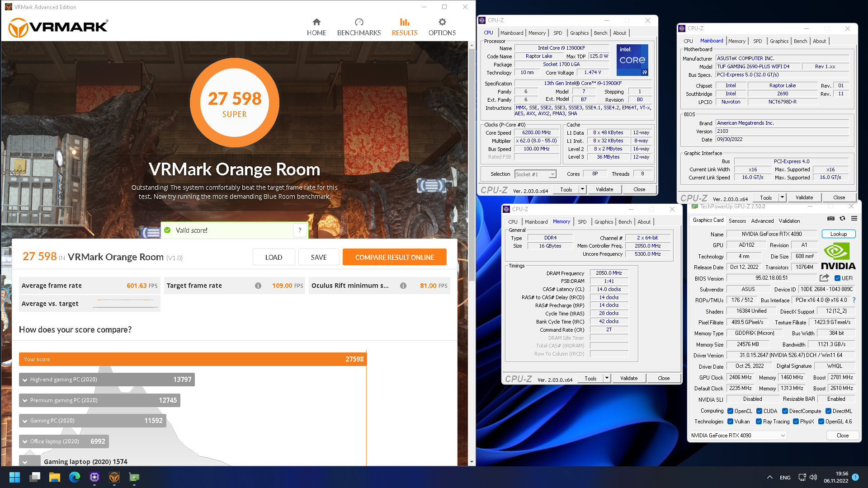This screenshot has width=868, height=488.
Task: Switch to VRMark taskbar icon
Action: coord(114,477)
